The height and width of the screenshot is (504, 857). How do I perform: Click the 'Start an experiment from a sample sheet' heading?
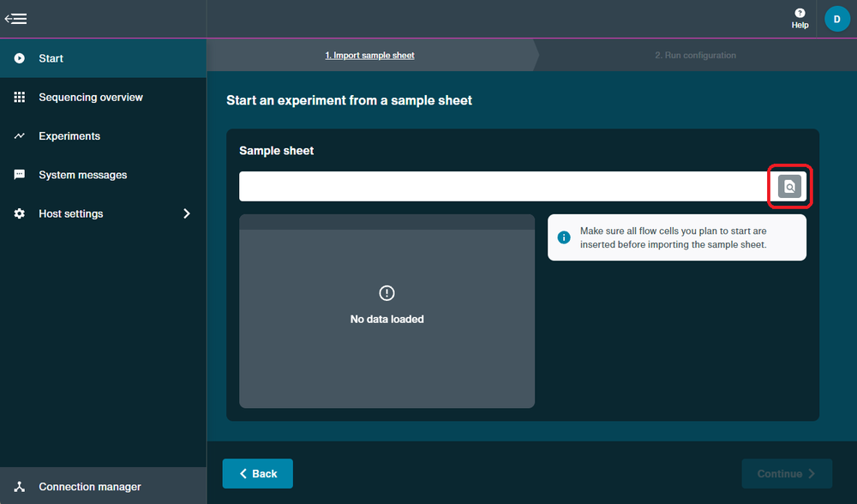[350, 100]
